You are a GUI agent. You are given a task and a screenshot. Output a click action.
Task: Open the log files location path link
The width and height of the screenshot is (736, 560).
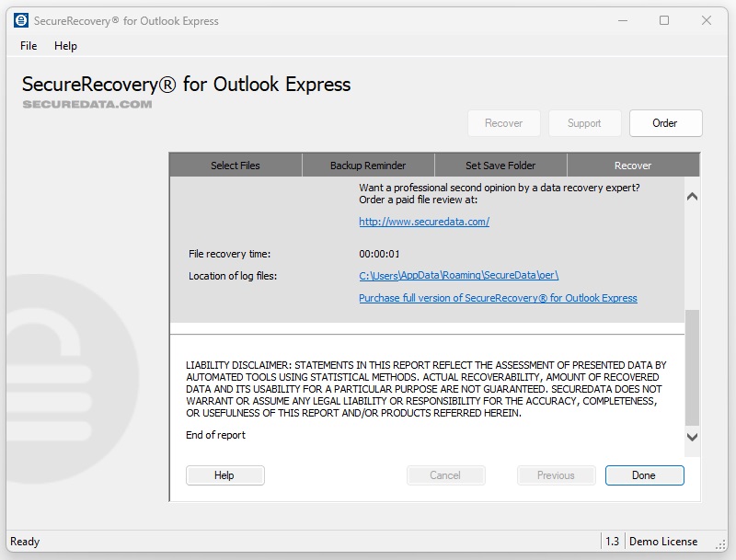pyautogui.click(x=458, y=275)
